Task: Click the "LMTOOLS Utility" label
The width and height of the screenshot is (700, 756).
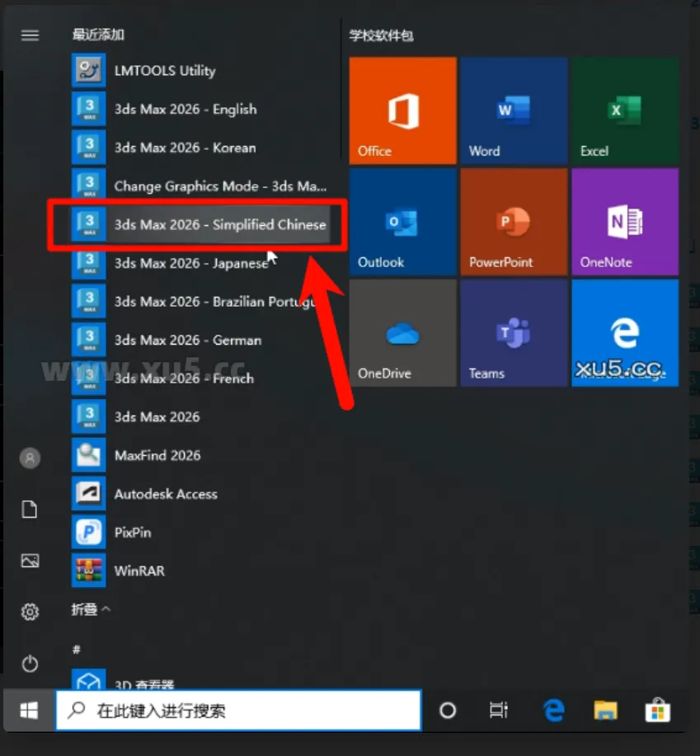Action: 165,71
